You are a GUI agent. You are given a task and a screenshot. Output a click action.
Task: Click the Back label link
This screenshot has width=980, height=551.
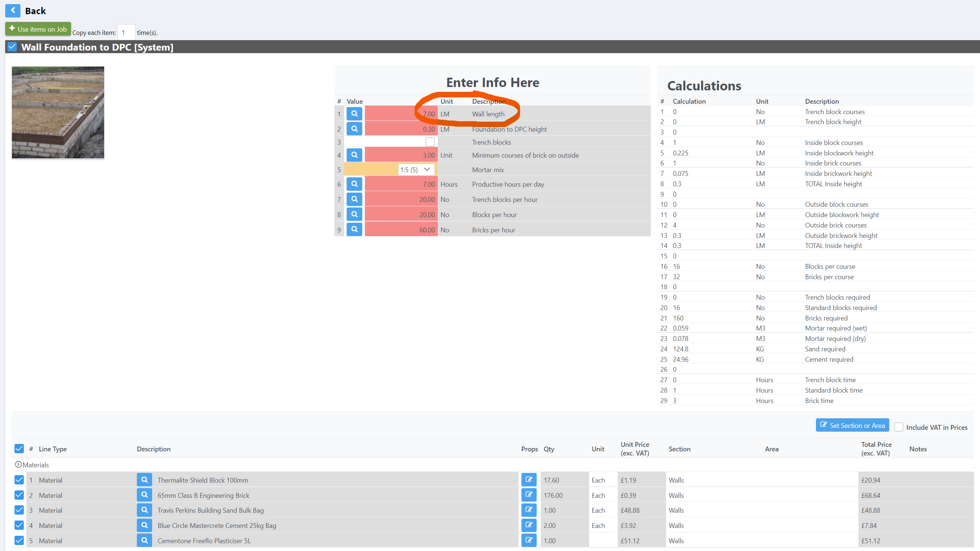(x=35, y=11)
